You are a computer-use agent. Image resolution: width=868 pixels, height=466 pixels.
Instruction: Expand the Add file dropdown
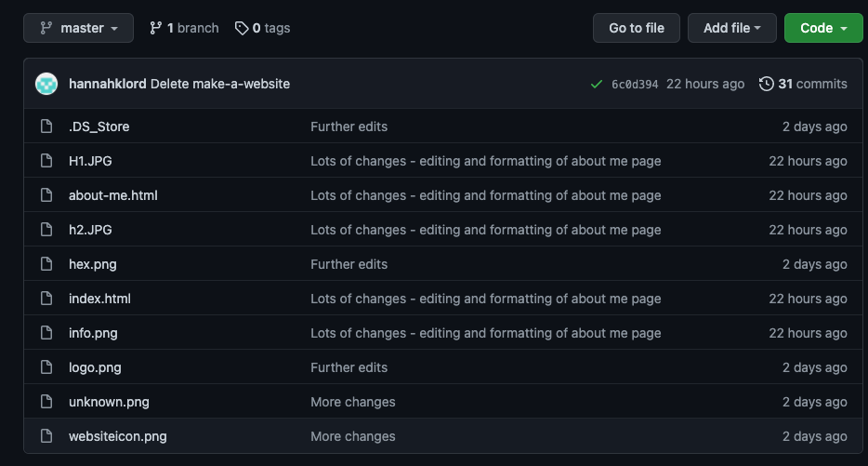[731, 28]
